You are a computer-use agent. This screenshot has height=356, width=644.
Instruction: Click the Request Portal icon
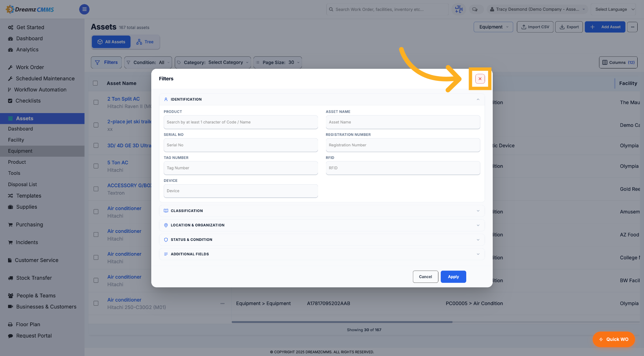(x=10, y=336)
